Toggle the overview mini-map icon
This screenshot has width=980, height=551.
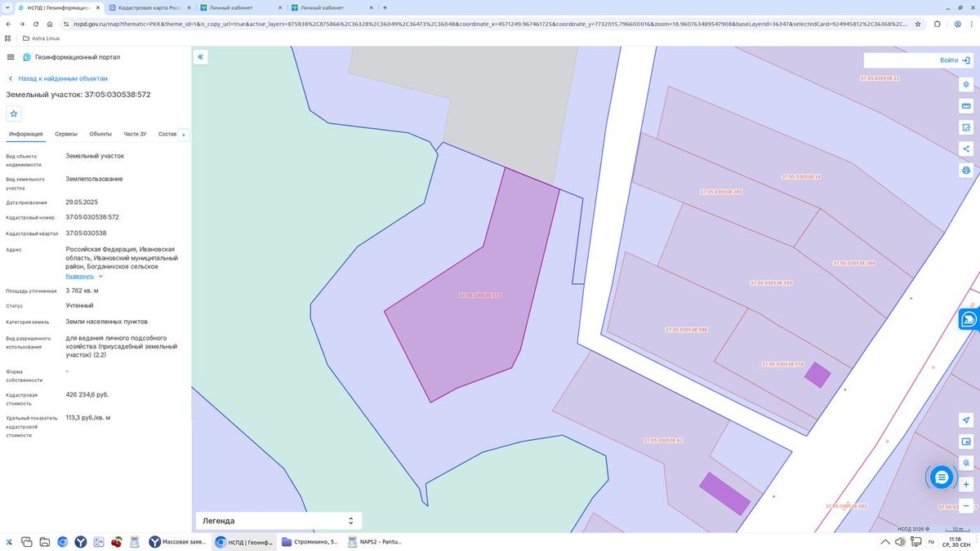(x=966, y=441)
